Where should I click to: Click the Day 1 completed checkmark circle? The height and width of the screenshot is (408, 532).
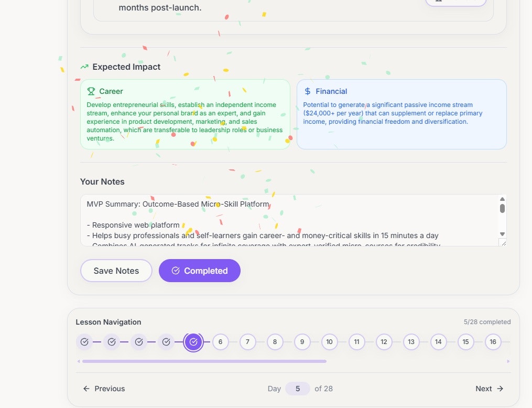[x=84, y=341]
